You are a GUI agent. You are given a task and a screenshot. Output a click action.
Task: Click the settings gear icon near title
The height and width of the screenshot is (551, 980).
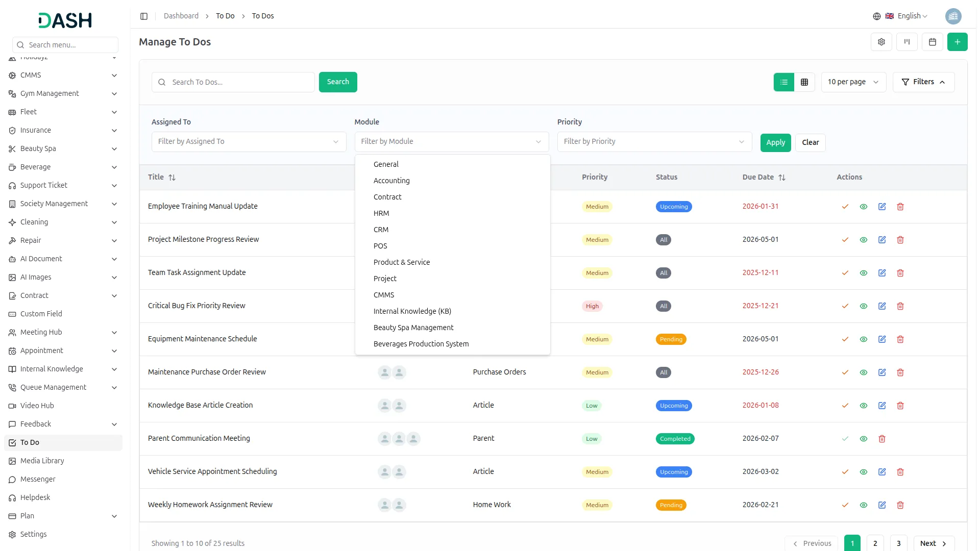[881, 42]
